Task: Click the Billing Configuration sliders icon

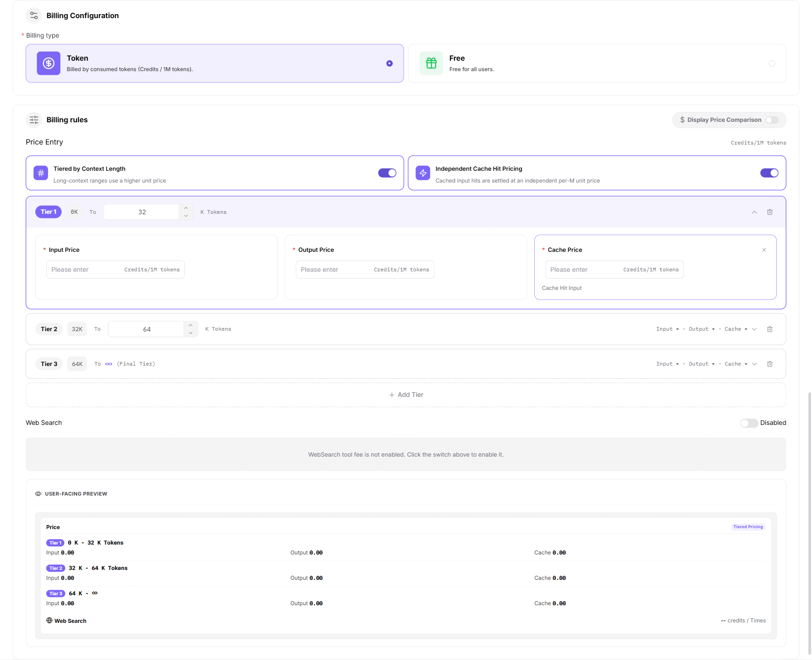Action: tap(34, 15)
